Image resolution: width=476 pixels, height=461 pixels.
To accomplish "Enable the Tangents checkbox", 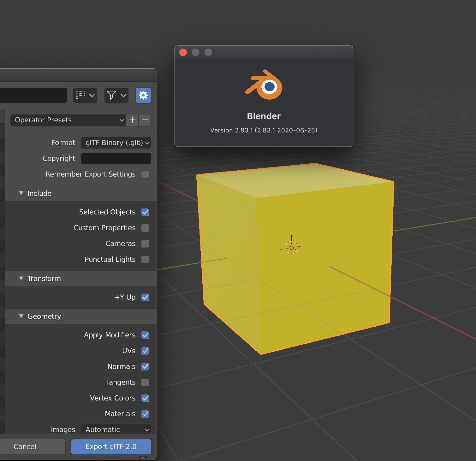I will [x=145, y=382].
